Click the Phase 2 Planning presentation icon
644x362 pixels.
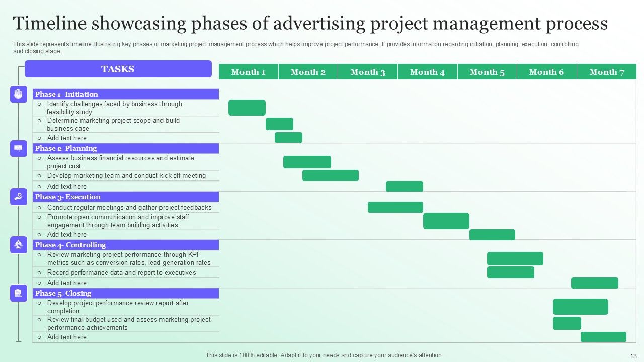19,148
